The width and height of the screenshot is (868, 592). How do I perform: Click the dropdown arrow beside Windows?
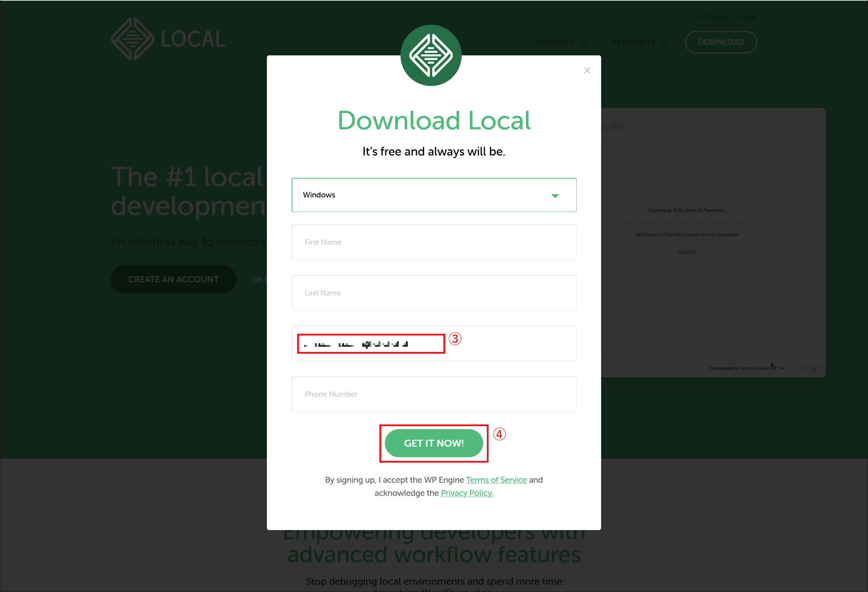point(555,196)
